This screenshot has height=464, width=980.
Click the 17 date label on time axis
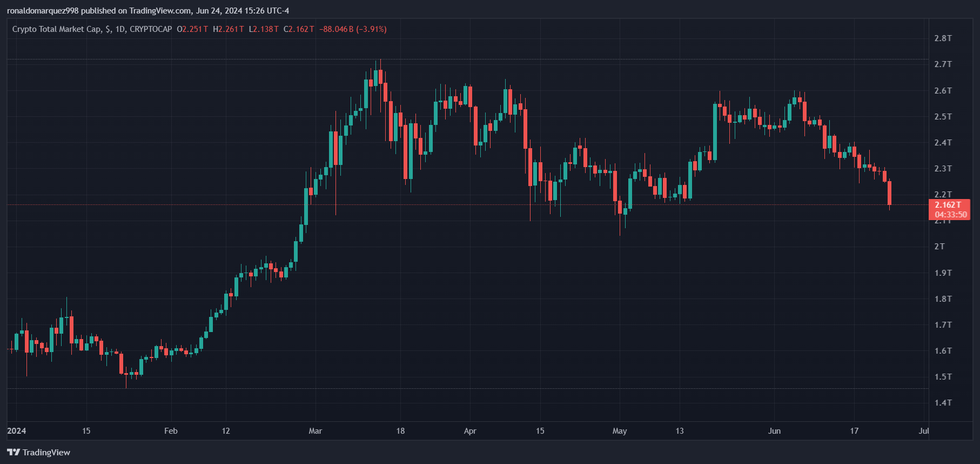click(x=854, y=431)
